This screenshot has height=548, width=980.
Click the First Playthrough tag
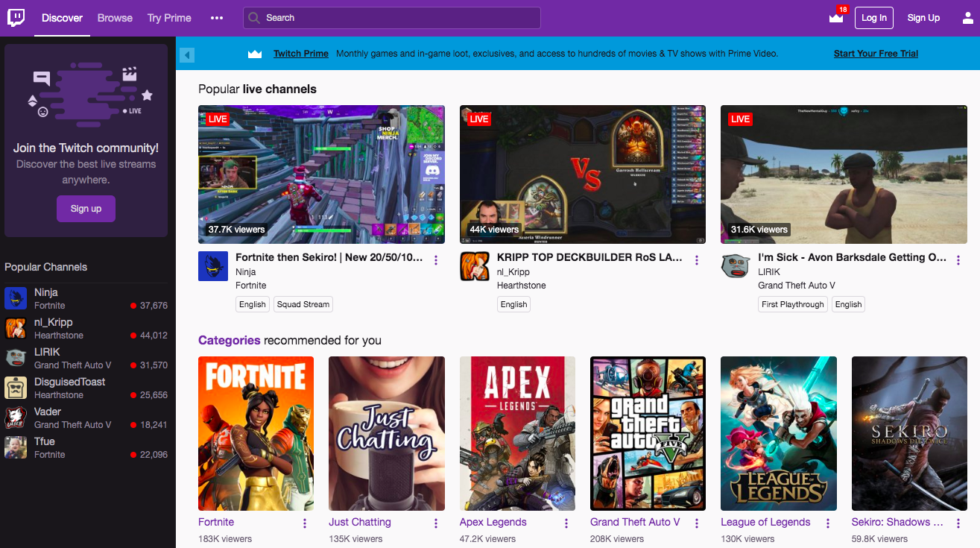pos(792,304)
